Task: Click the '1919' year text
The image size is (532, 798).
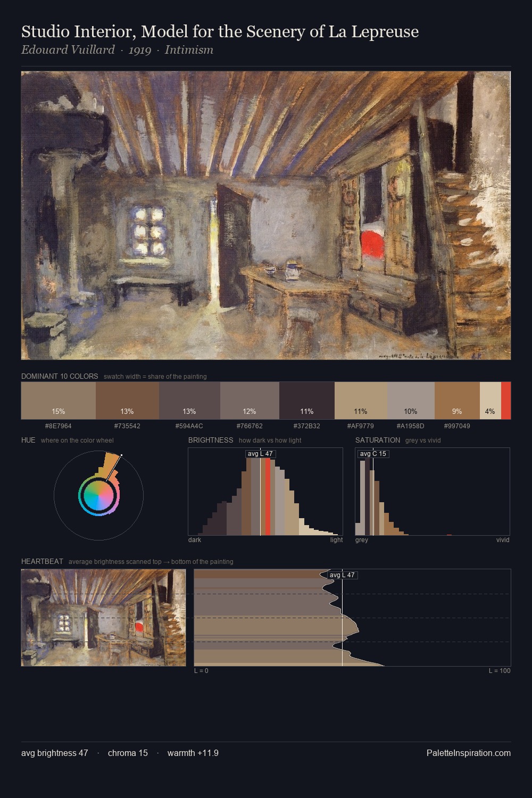Action: click(139, 50)
